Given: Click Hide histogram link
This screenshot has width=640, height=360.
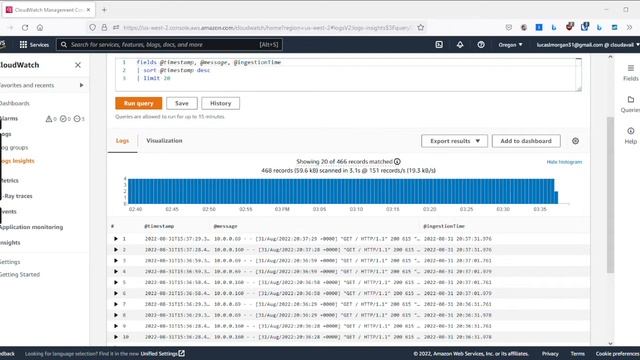Looking at the screenshot, I should (564, 162).
